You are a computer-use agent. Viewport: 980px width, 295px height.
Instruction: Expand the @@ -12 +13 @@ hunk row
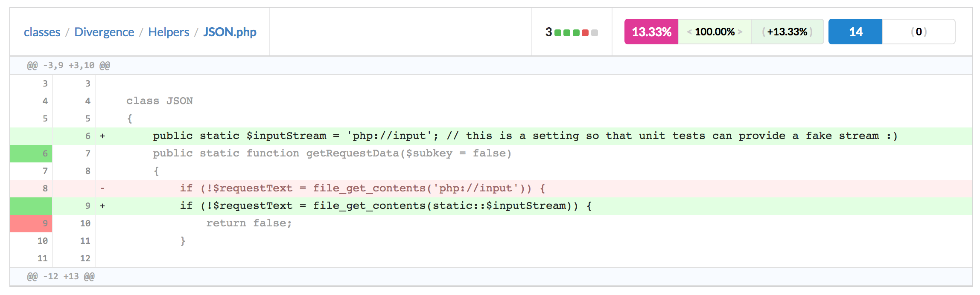pyautogui.click(x=61, y=277)
